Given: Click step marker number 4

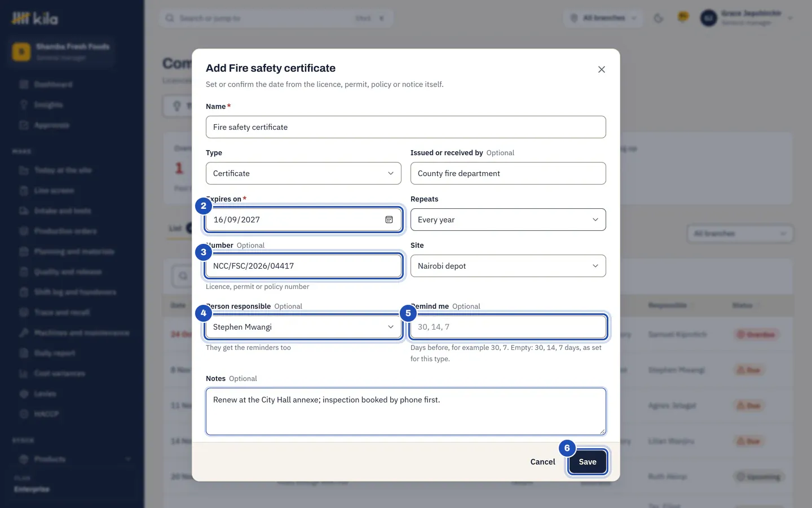Looking at the screenshot, I should 204,313.
